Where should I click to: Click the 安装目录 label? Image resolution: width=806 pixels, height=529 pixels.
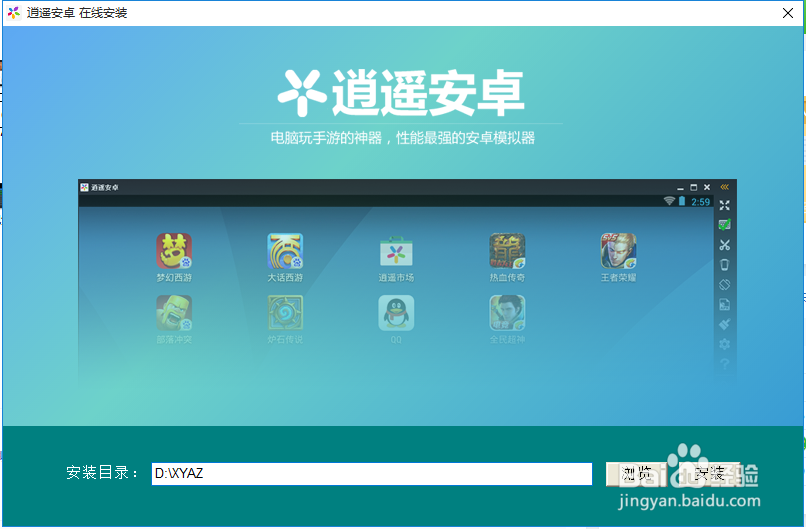[103, 473]
